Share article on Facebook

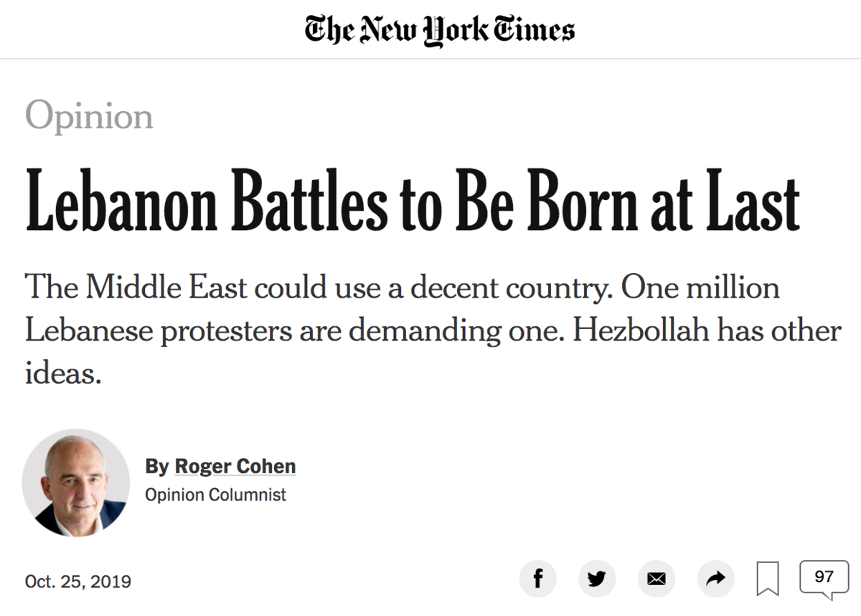click(537, 578)
